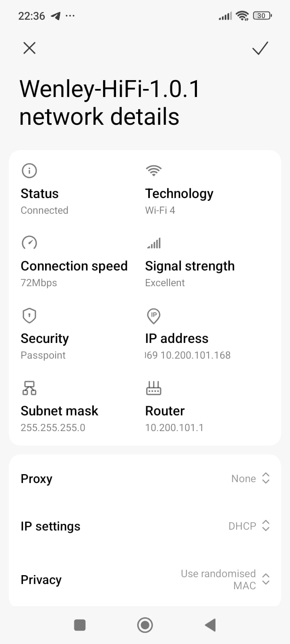Tap the Subnet mask value 255.255.255.0
The width and height of the screenshot is (290, 644).
click(x=53, y=427)
